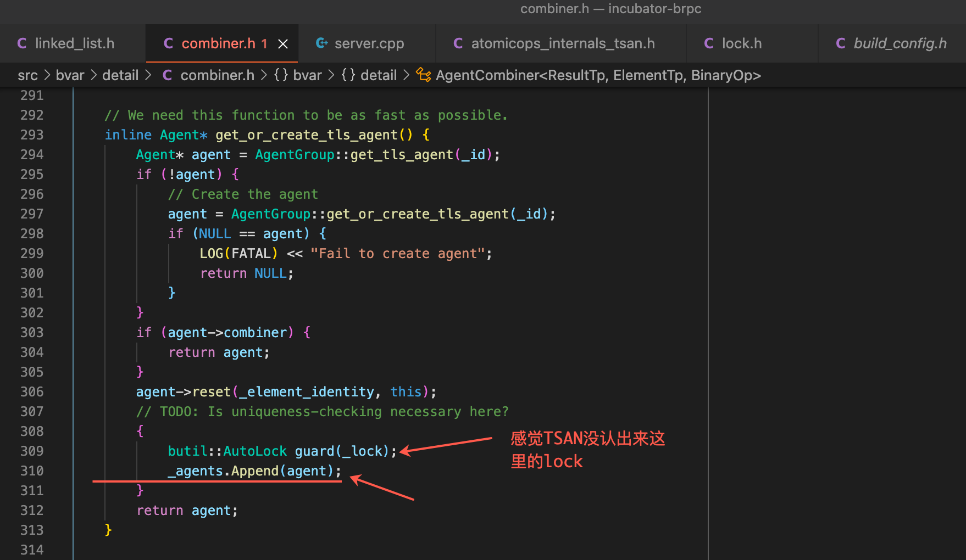The image size is (966, 560).
Task: Expand the breadcrumb chevron after detail
Action: point(148,75)
